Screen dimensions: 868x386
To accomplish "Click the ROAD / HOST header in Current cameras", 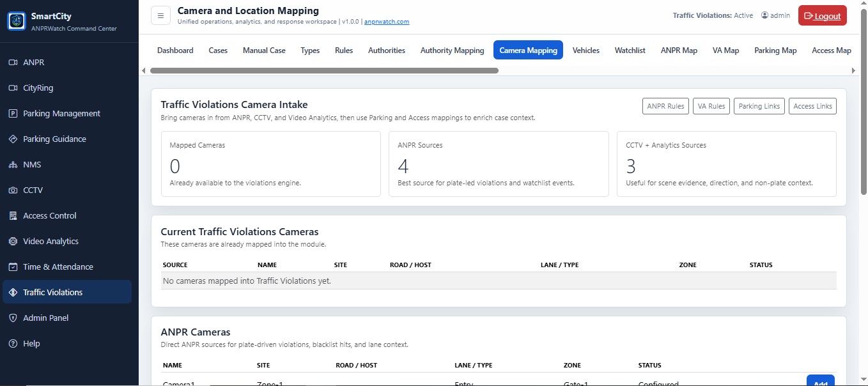I will pos(410,265).
